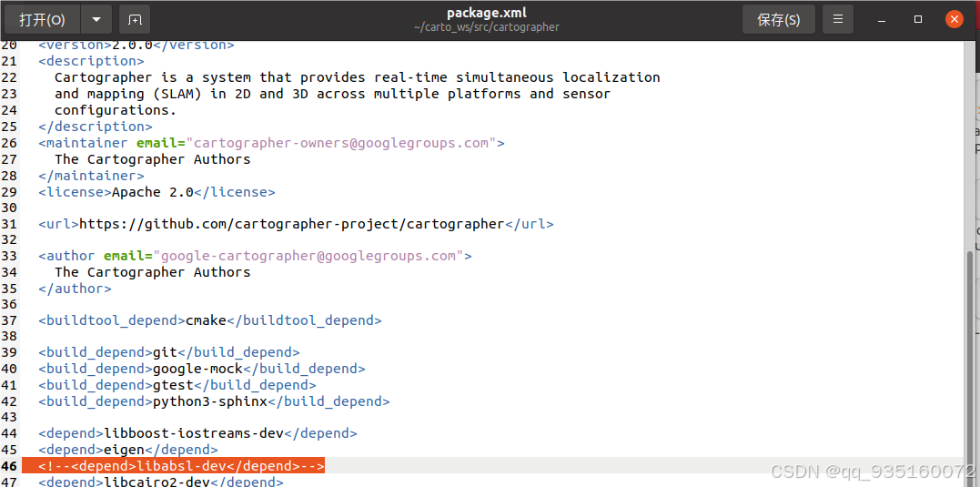Click the package.xml title text
The width and height of the screenshot is (980, 487).
click(x=487, y=13)
